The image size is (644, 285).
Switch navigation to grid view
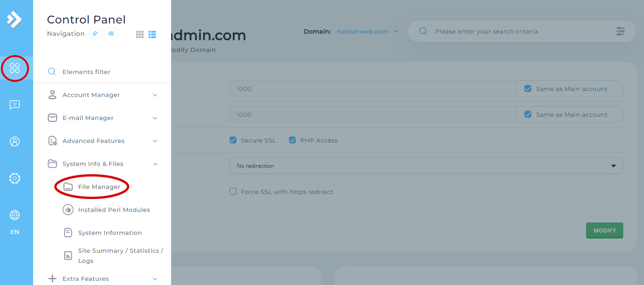pyautogui.click(x=140, y=34)
